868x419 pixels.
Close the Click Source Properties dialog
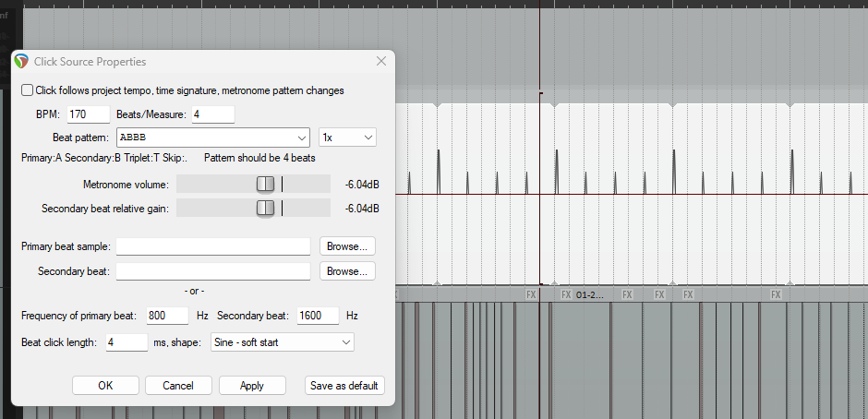[x=380, y=62]
